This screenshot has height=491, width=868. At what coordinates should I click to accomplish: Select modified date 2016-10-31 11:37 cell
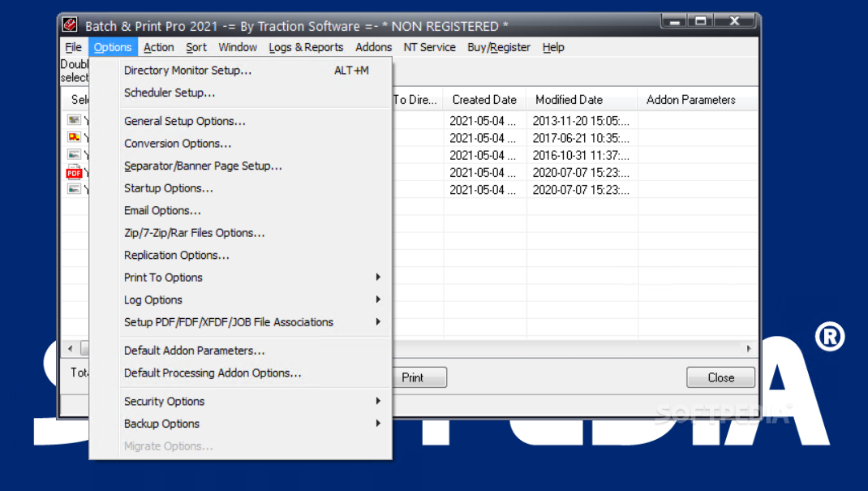581,155
